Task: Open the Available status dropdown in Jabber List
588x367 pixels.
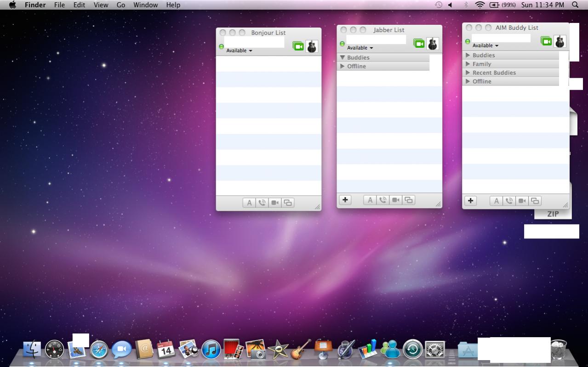Action: [360, 48]
